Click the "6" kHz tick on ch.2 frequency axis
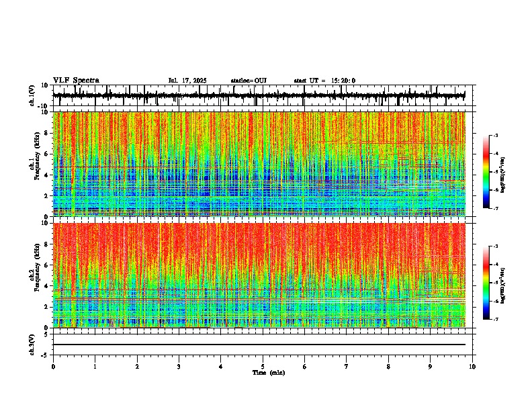This screenshot has height=411, width=532. (47, 265)
